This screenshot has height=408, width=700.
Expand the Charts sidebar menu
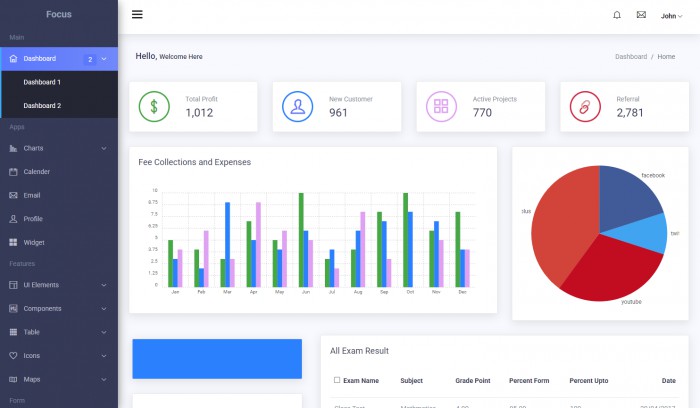(58, 148)
